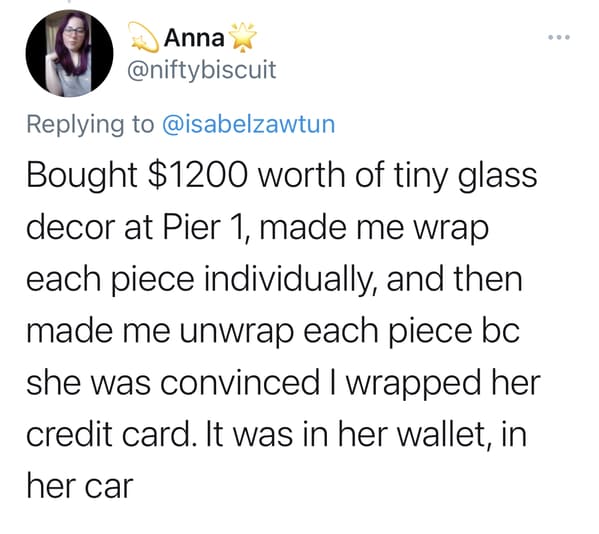Click the word "wrapped" in the tweet

pos(413,384)
